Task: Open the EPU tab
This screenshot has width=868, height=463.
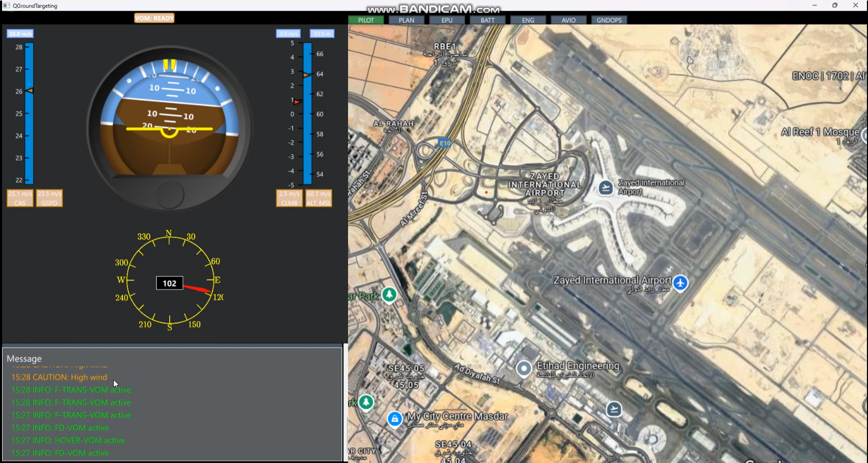Action: click(447, 20)
